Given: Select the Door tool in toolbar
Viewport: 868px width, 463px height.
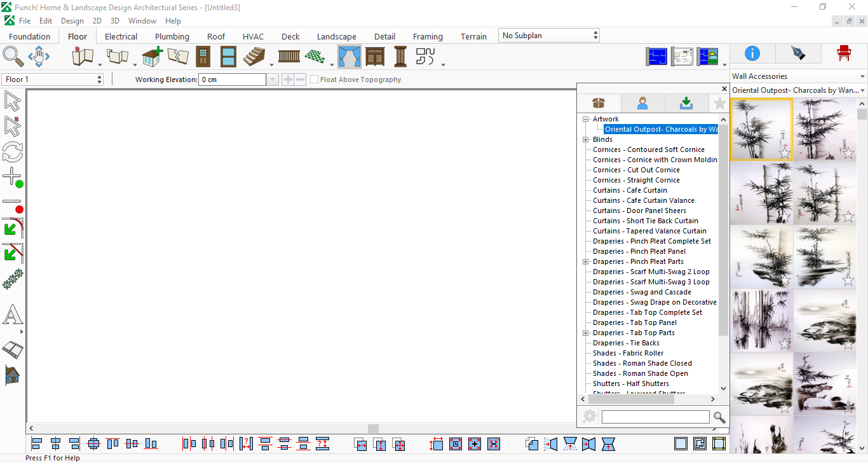Looking at the screenshot, I should coord(203,57).
